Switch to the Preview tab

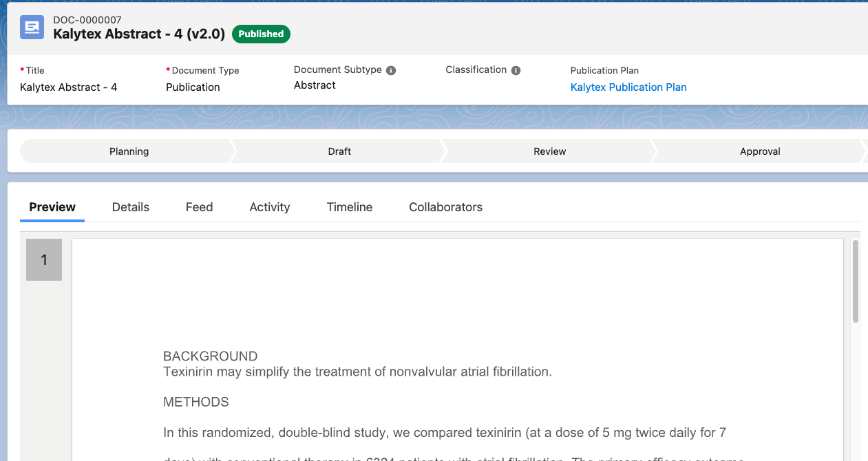coord(52,207)
